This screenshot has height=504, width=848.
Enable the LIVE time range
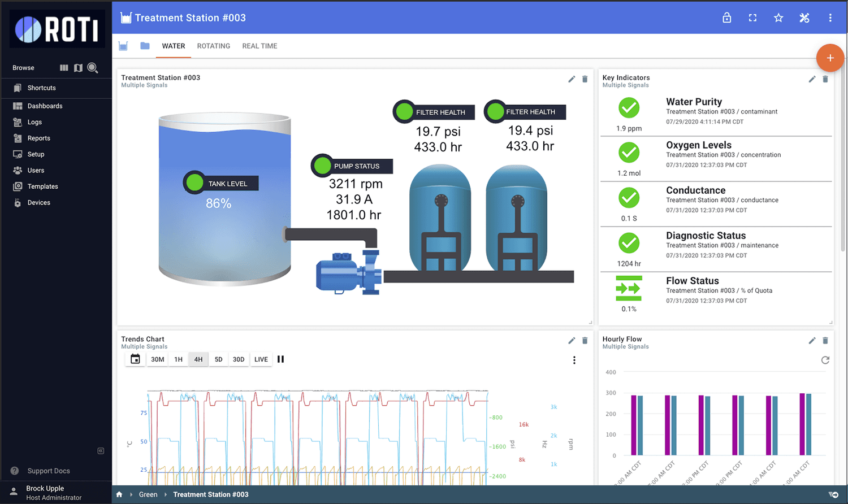pos(261,359)
